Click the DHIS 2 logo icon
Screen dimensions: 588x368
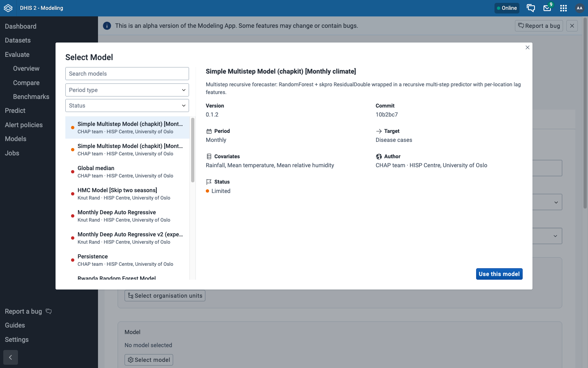pyautogui.click(x=8, y=8)
